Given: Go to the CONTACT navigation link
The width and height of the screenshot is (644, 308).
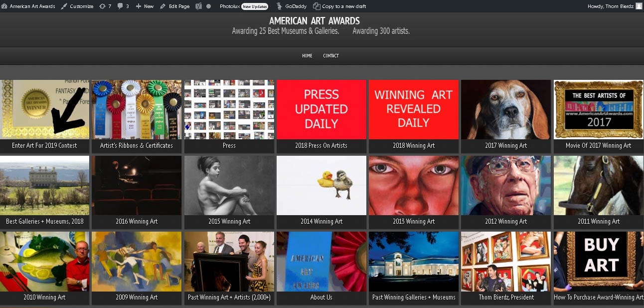Looking at the screenshot, I should pos(331,55).
